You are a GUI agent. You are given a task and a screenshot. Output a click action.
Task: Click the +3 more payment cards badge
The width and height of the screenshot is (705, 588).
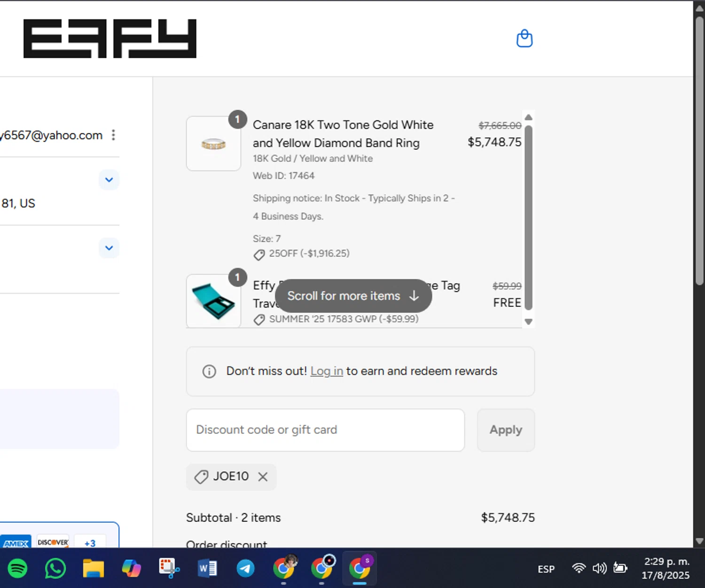coord(90,542)
